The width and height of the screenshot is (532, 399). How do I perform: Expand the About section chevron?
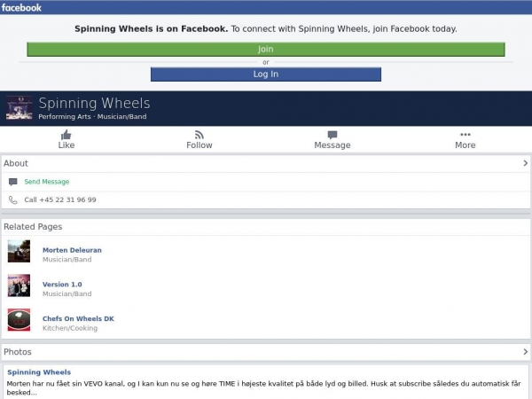(x=525, y=163)
